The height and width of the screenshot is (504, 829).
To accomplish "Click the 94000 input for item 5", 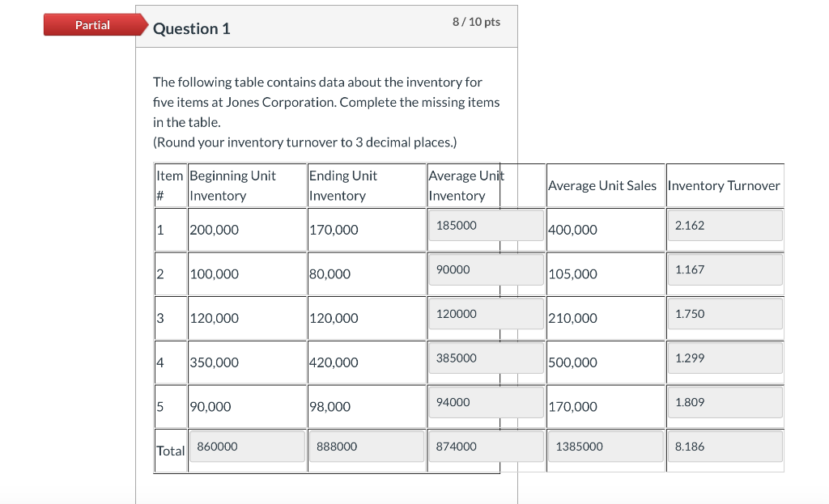I will 485,402.
